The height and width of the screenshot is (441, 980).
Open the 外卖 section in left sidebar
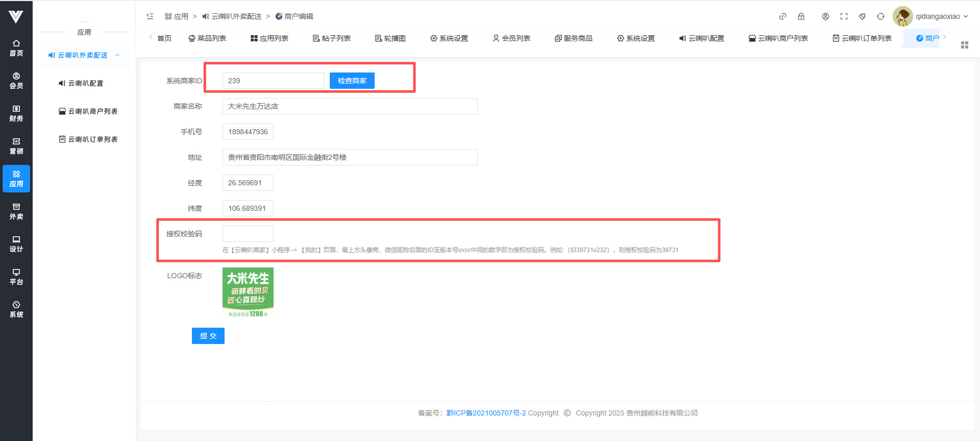(x=16, y=211)
